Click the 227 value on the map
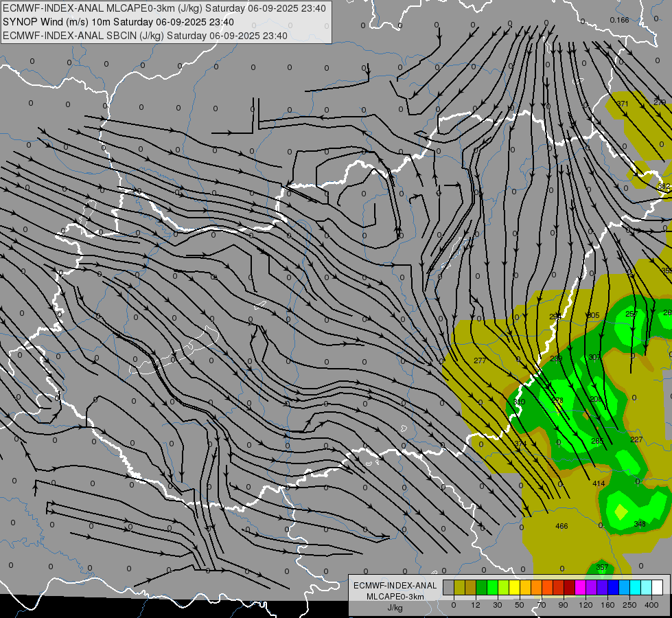 [636, 439]
